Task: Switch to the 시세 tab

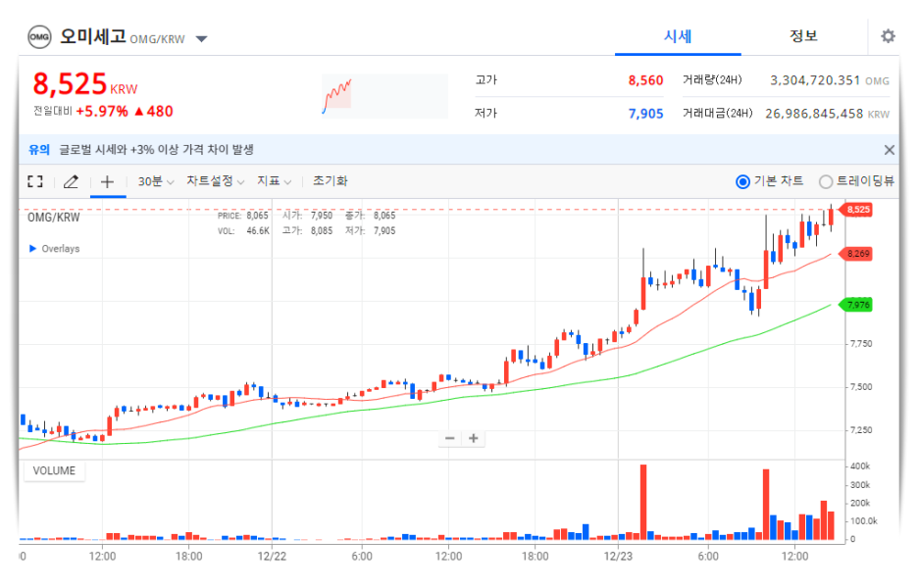Action: pos(678,37)
